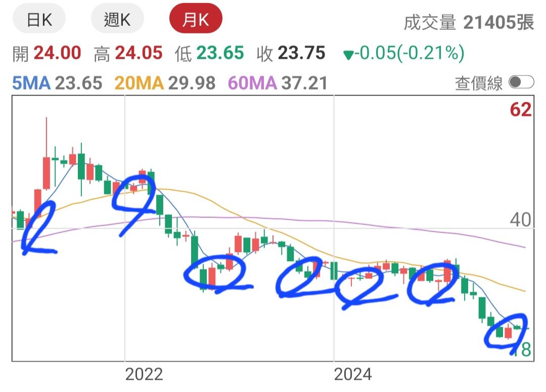
Task: Click the 20MA moving average label
Action: click(x=139, y=83)
